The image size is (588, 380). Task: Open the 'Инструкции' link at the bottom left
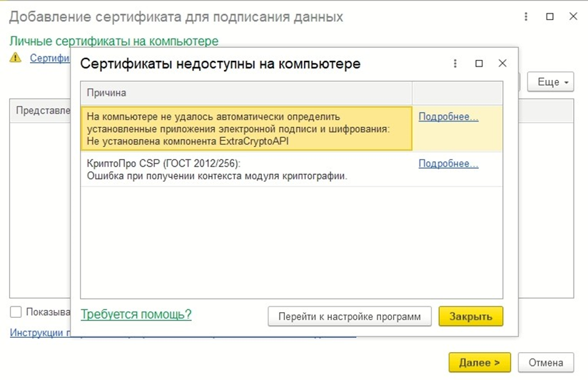point(40,333)
